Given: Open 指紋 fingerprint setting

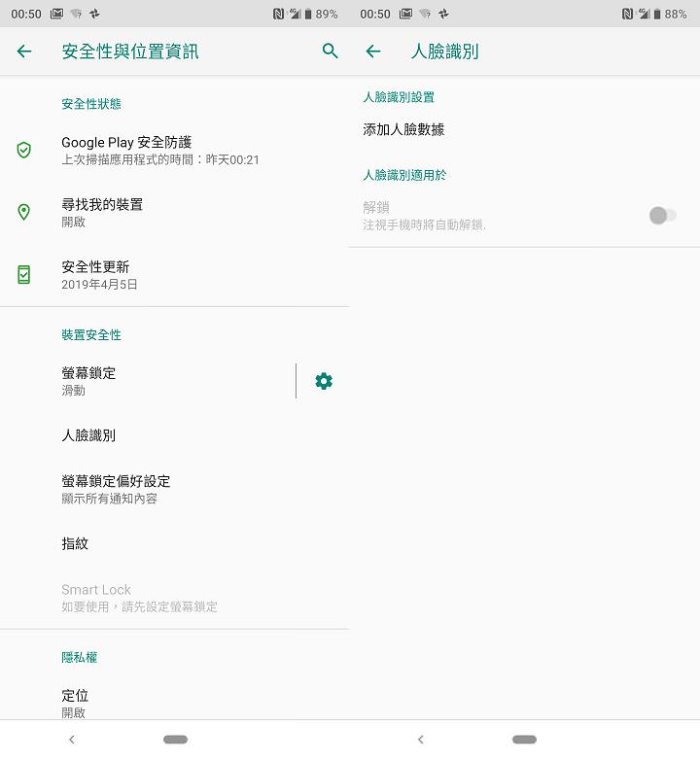Looking at the screenshot, I should [x=175, y=543].
